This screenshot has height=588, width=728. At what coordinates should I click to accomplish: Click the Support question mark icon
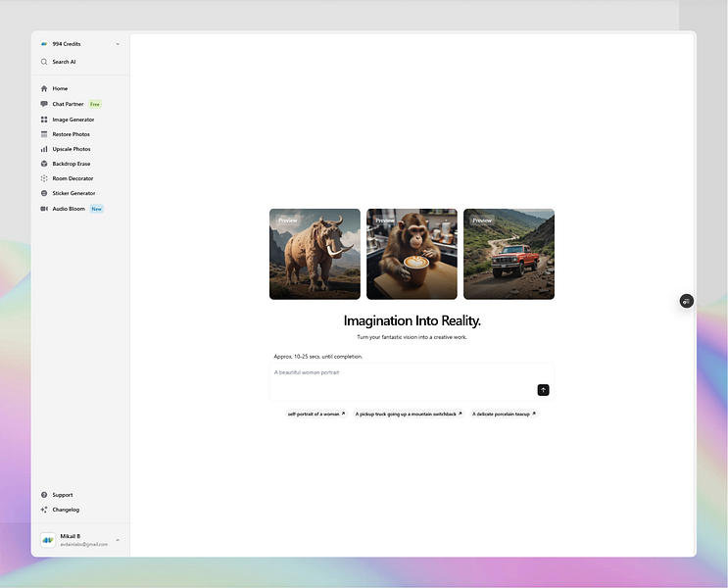[x=44, y=495]
